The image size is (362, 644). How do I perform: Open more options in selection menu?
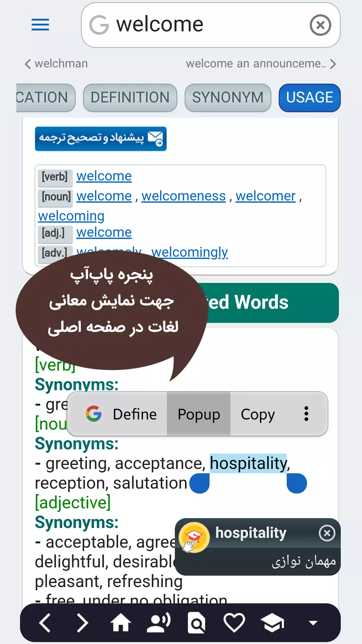tap(306, 414)
